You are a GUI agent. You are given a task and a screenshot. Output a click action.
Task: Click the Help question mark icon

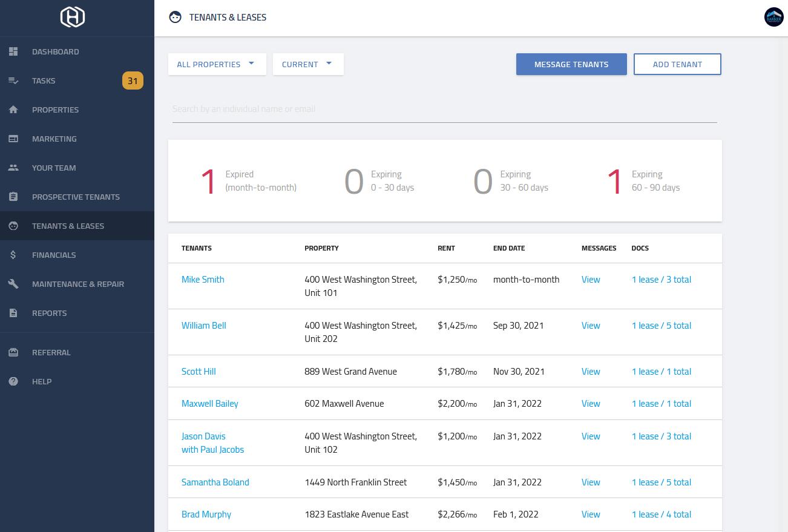(13, 381)
